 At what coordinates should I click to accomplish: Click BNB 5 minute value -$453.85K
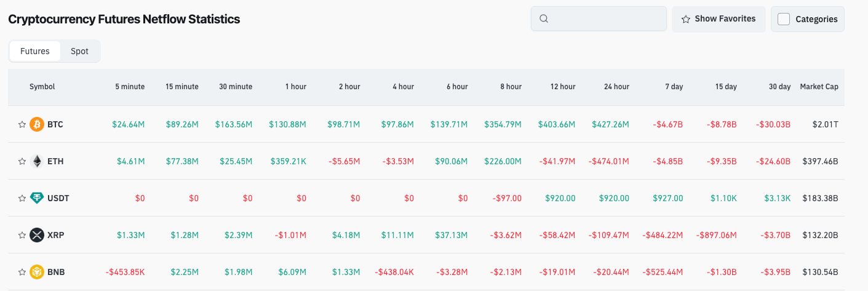point(125,272)
